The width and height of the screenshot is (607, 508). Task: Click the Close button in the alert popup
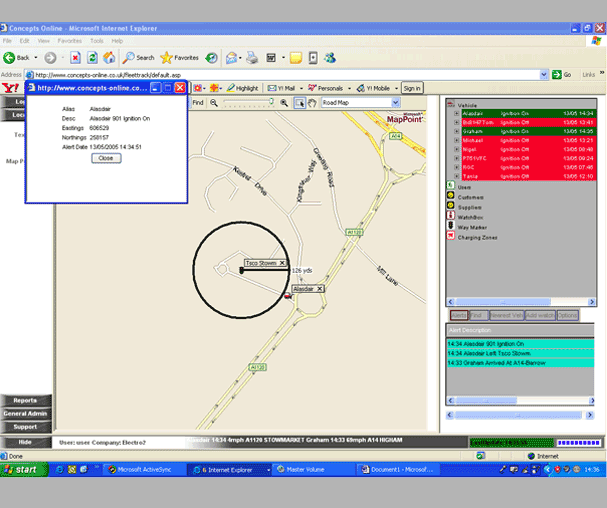click(x=105, y=158)
